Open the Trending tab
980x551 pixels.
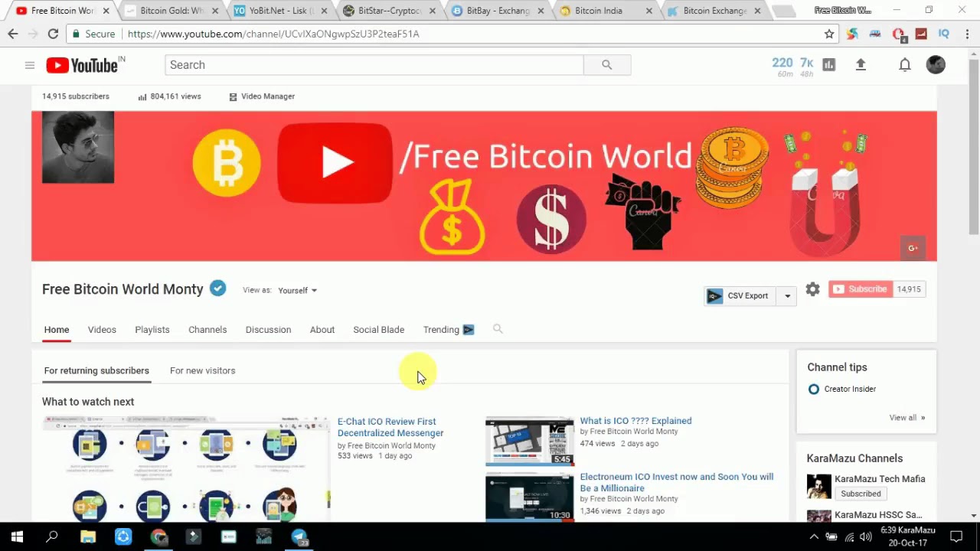[x=449, y=330]
